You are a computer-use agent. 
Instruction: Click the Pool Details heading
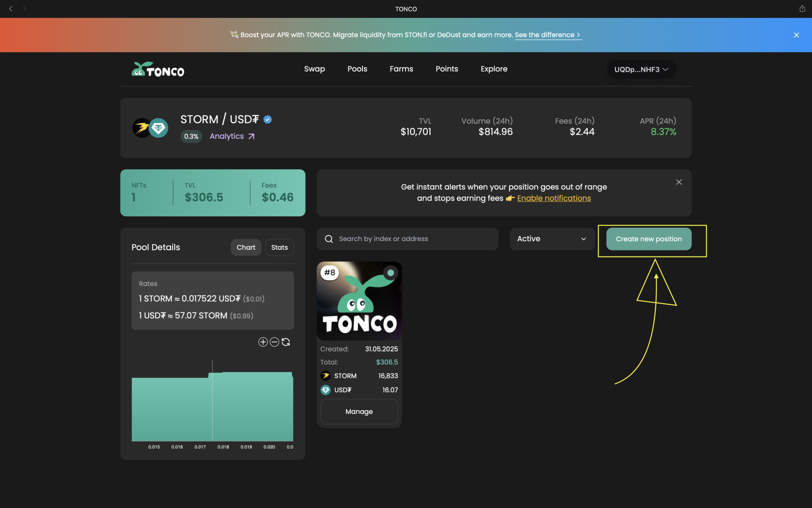[x=156, y=247]
